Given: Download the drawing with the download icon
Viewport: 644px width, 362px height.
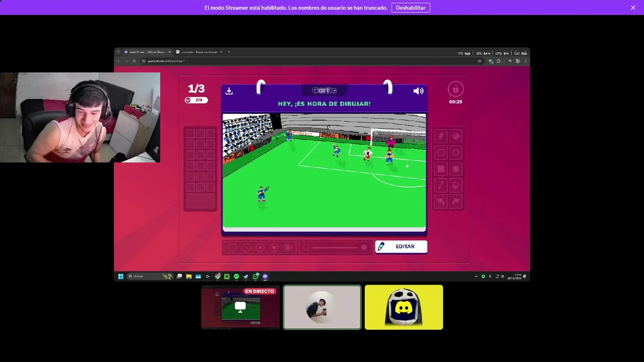Looking at the screenshot, I should pyautogui.click(x=229, y=91).
